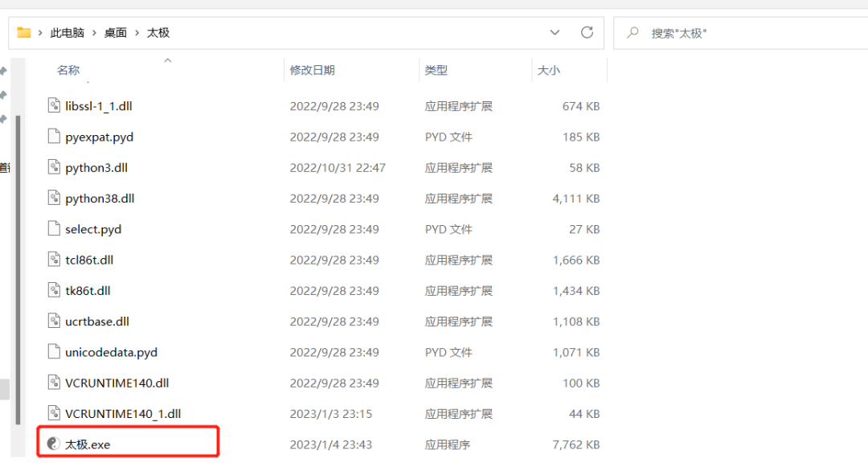868x463 pixels.
Task: Click the folder icon in the address bar
Action: click(24, 32)
